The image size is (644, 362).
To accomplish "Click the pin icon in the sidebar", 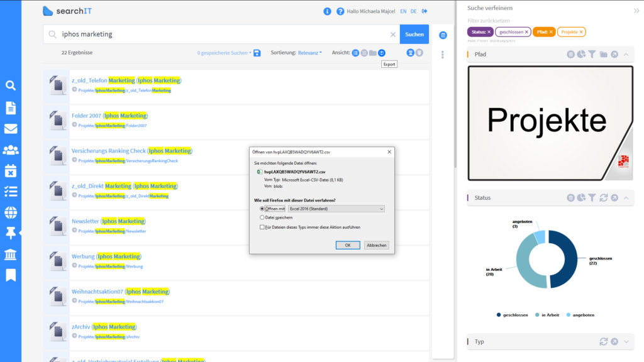I will pos(11,233).
